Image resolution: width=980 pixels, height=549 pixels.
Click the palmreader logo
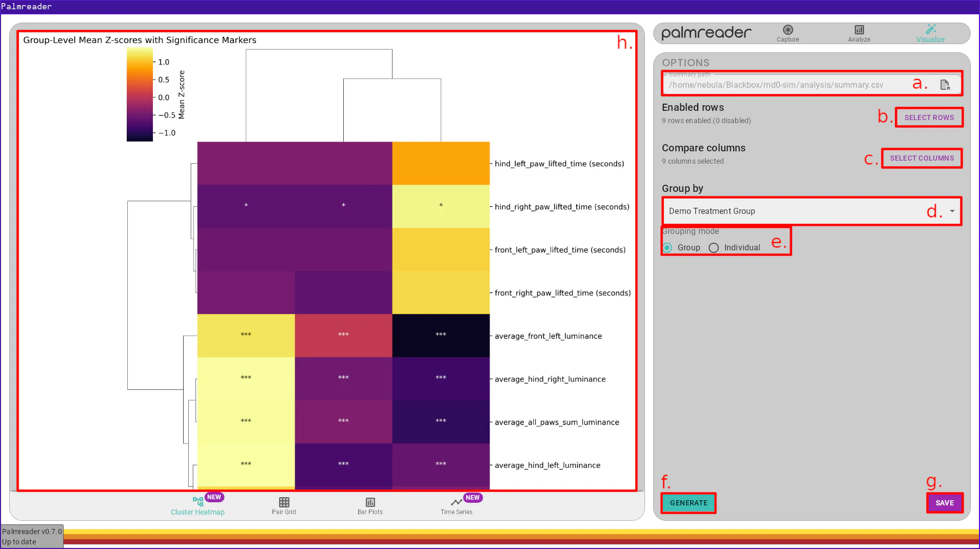705,32
